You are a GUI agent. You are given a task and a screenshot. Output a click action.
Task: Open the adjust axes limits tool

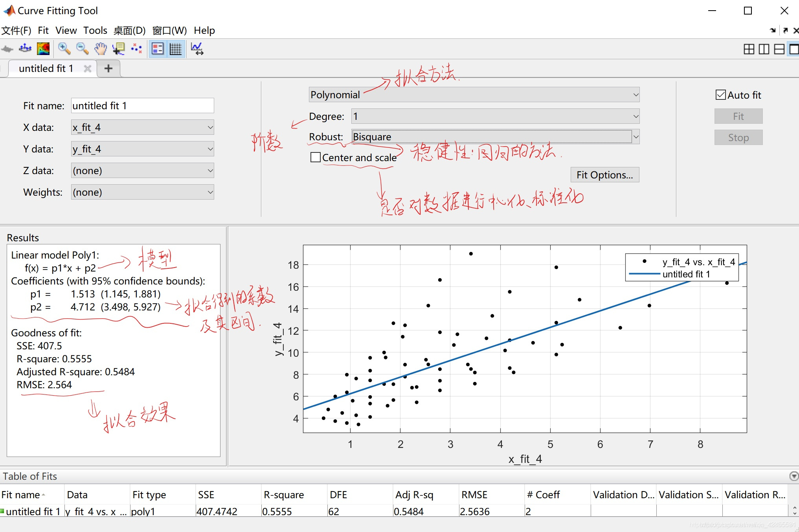[197, 49]
